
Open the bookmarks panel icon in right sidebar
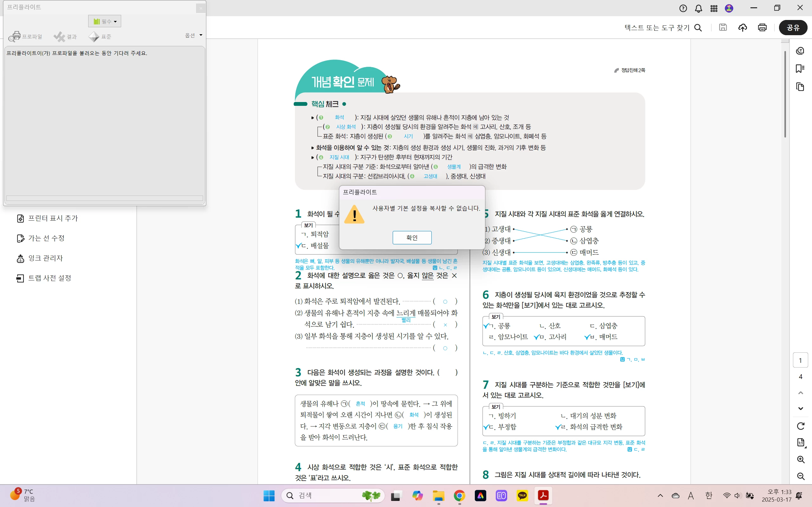pos(800,69)
